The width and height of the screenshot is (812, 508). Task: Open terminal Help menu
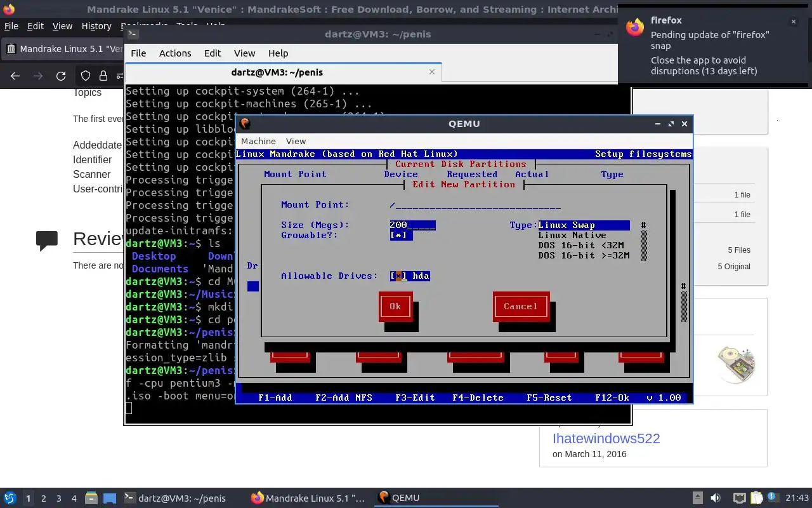278,53
